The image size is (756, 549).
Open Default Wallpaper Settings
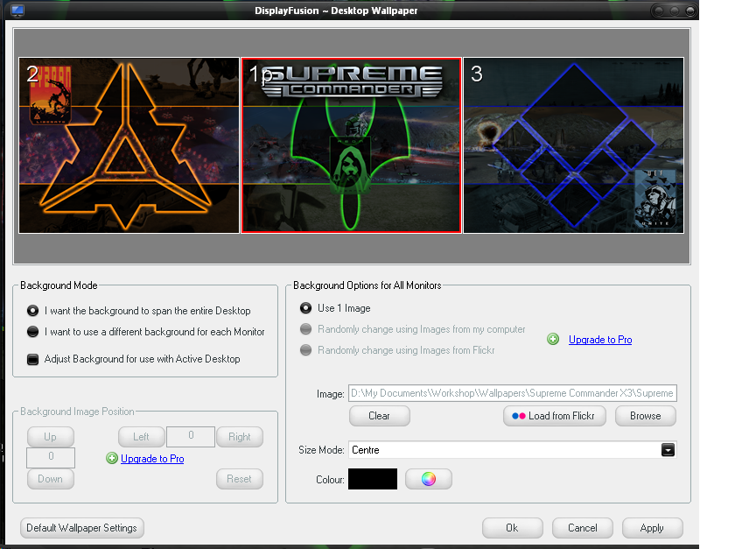click(81, 528)
